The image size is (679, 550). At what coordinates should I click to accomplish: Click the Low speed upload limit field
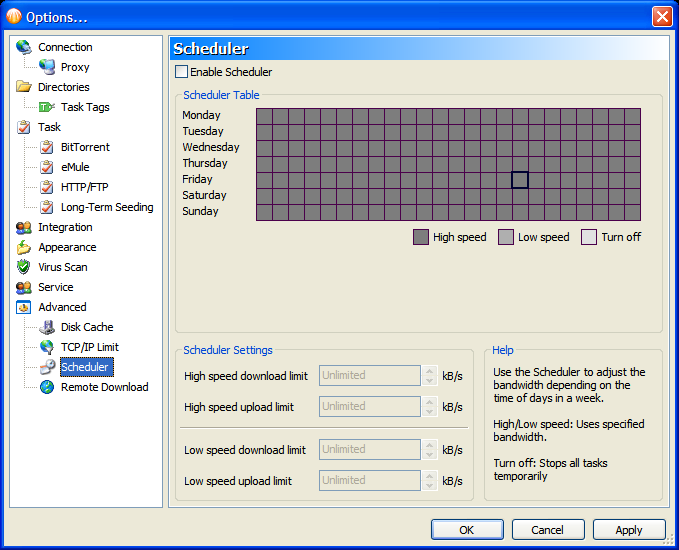coord(370,480)
